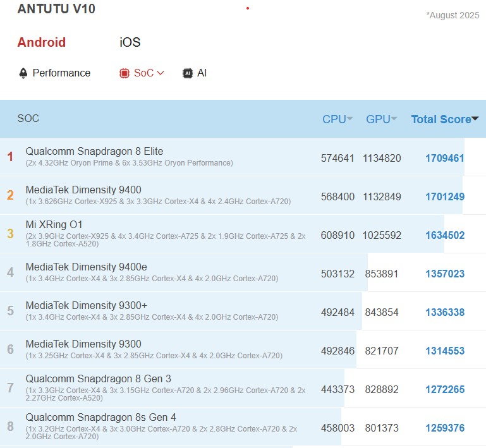Click CPU score 568400
This screenshot has width=486, height=448.
(x=337, y=197)
